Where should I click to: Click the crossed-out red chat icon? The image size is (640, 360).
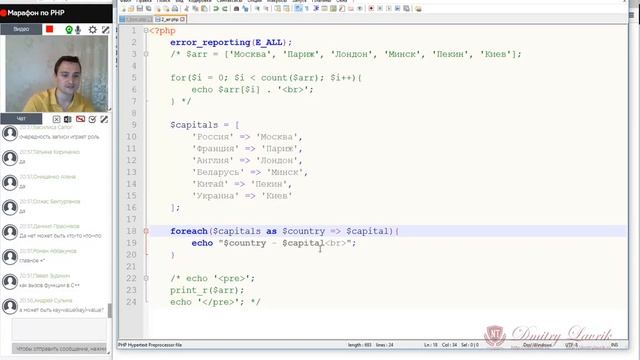(x=80, y=119)
